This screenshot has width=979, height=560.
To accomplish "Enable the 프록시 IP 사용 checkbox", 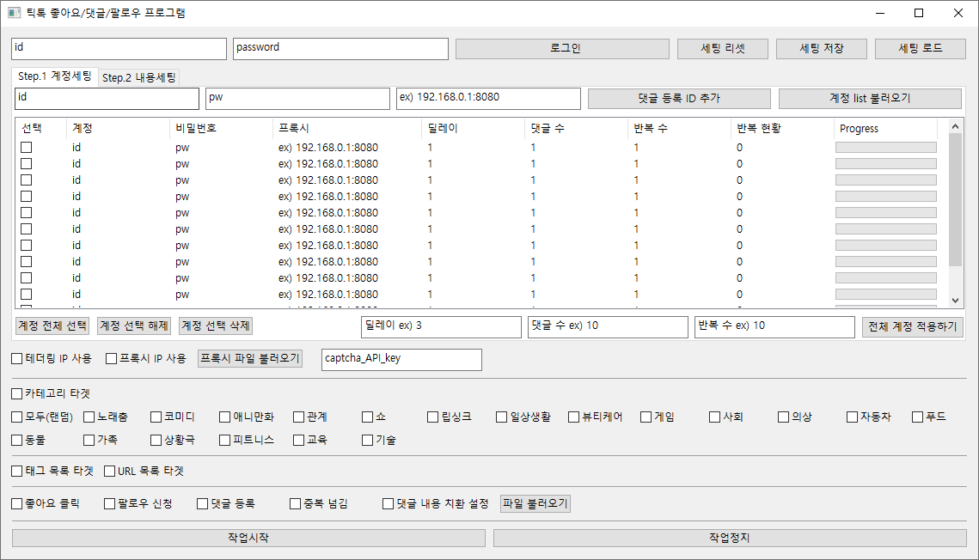I will (x=111, y=358).
